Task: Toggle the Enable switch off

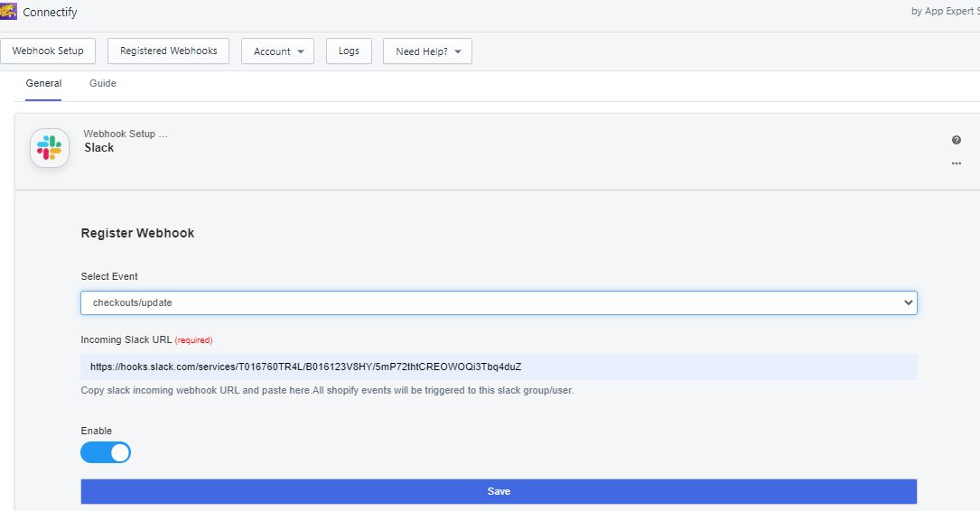Action: [106, 452]
